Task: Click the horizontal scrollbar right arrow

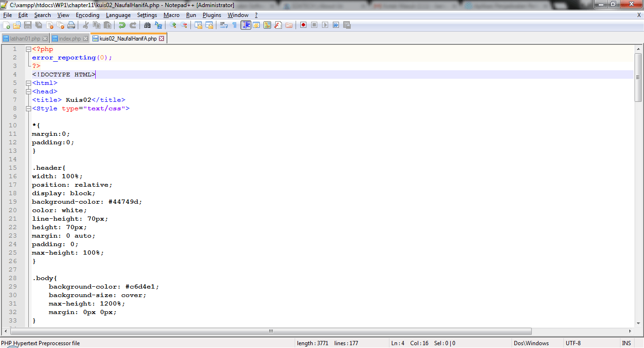Action: (629, 331)
